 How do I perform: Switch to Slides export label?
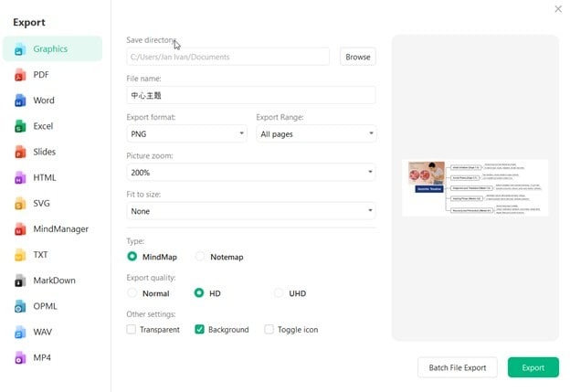(x=45, y=152)
